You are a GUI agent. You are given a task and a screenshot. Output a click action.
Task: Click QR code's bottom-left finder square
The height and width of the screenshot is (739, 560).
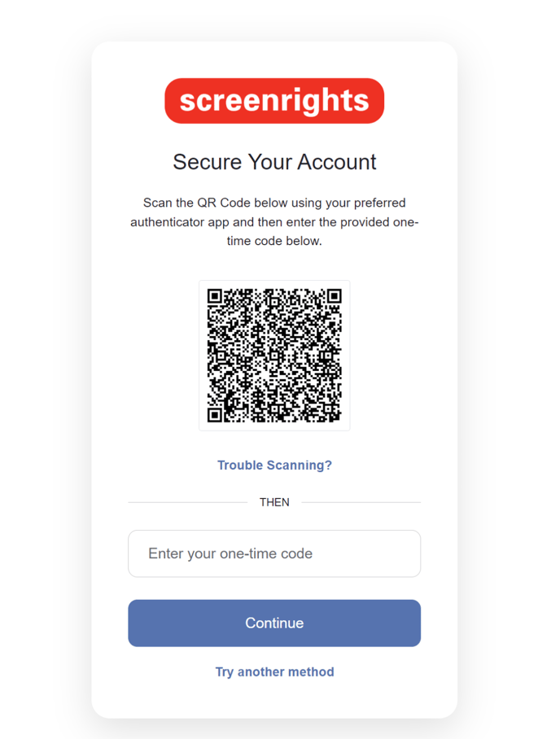[215, 414]
